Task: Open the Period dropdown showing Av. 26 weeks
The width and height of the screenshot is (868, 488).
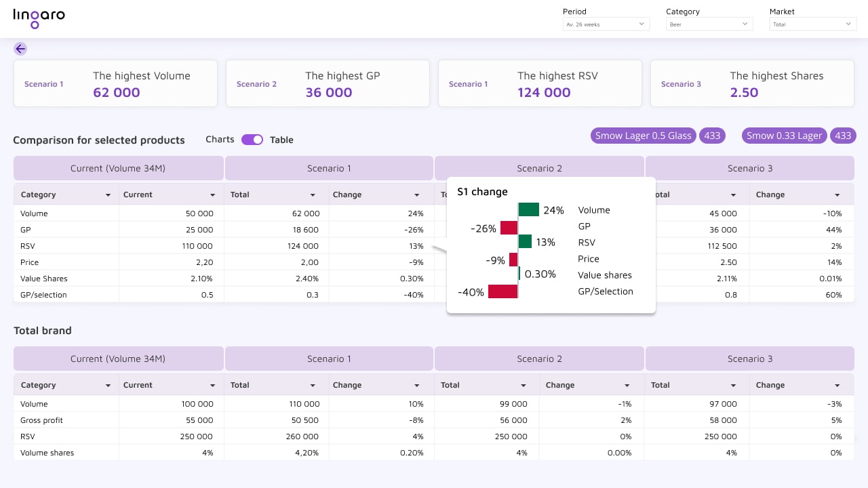Action: 606,24
